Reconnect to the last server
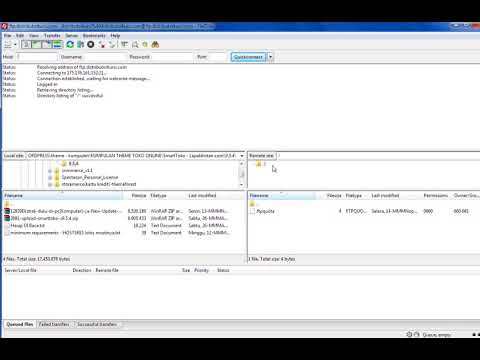Image resolution: width=480 pixels, height=360 pixels. tap(112, 44)
